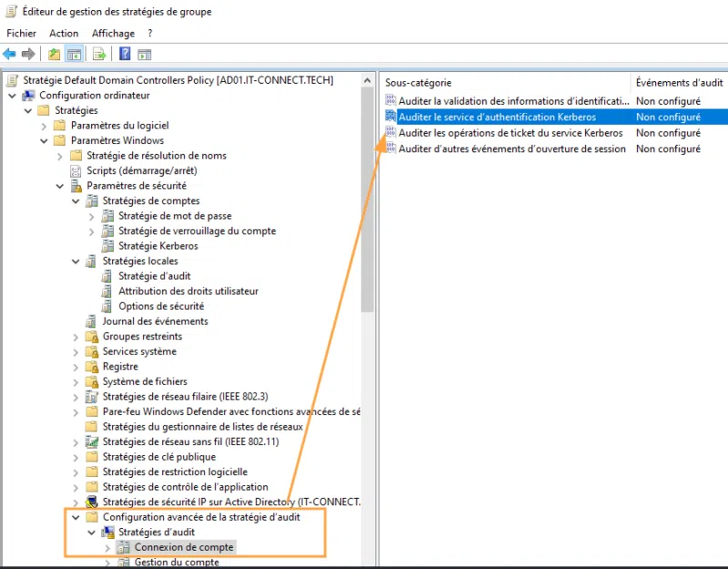Open the Affichage menu

pyautogui.click(x=113, y=34)
